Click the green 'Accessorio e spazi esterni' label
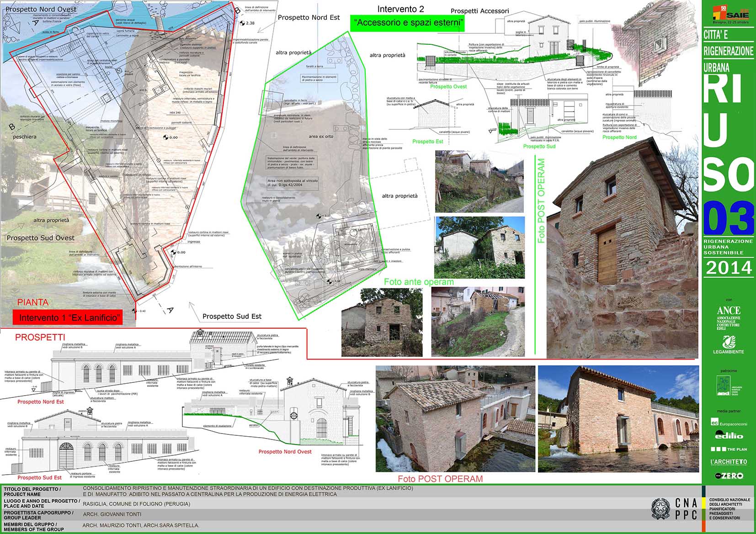This screenshot has width=756, height=534. (407, 23)
